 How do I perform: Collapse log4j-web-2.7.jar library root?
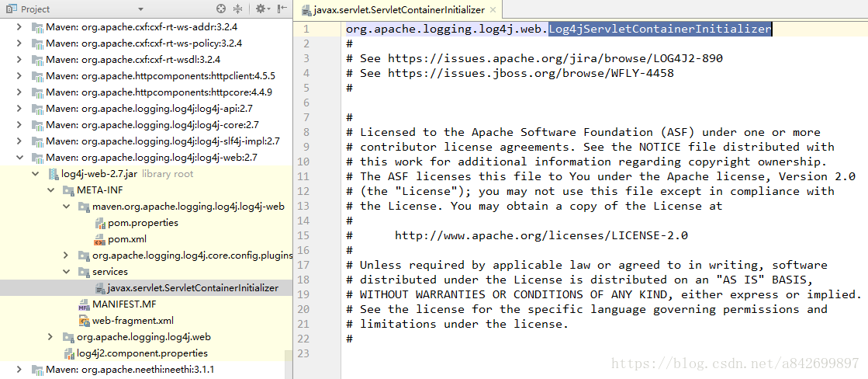tap(36, 173)
